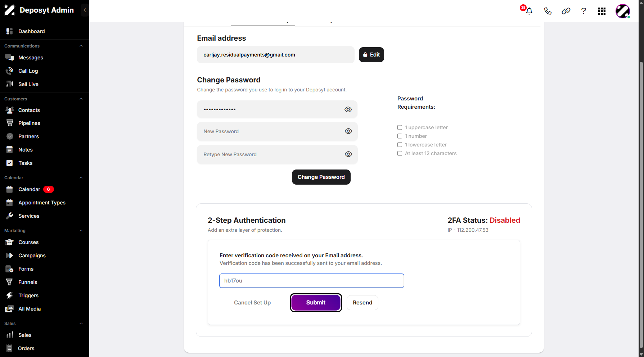Click Cancel Set Up link
This screenshot has height=357, width=644.
coord(252,303)
